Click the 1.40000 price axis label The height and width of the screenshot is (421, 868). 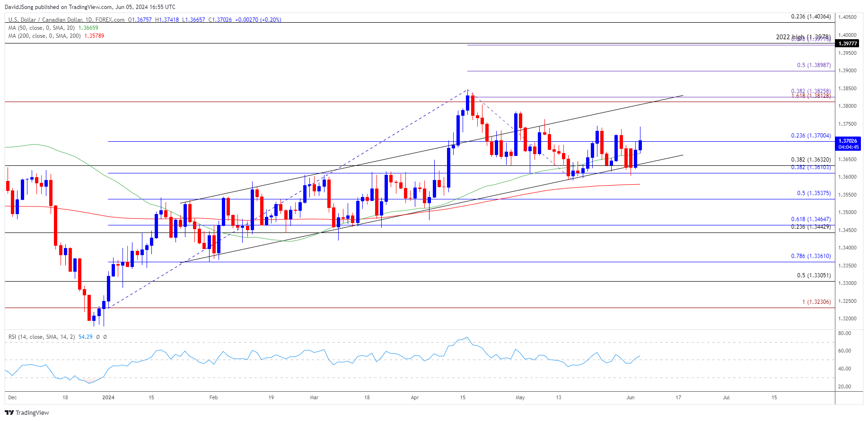[x=847, y=35]
